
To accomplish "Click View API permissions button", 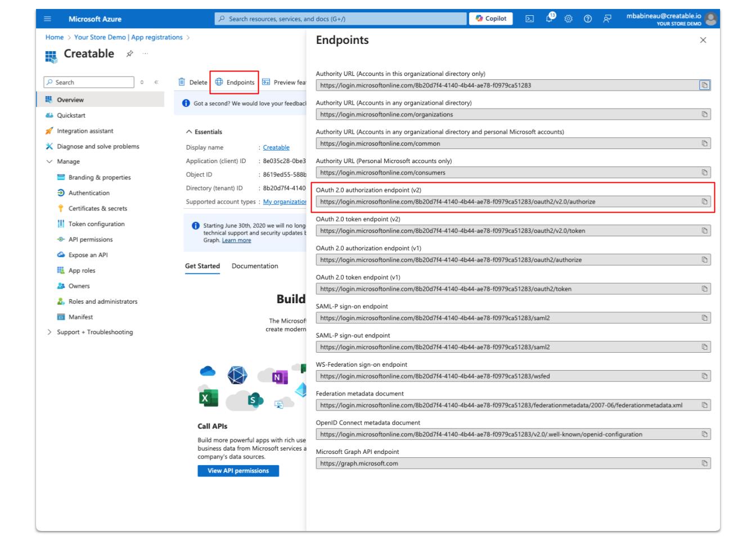I will pos(238,471).
